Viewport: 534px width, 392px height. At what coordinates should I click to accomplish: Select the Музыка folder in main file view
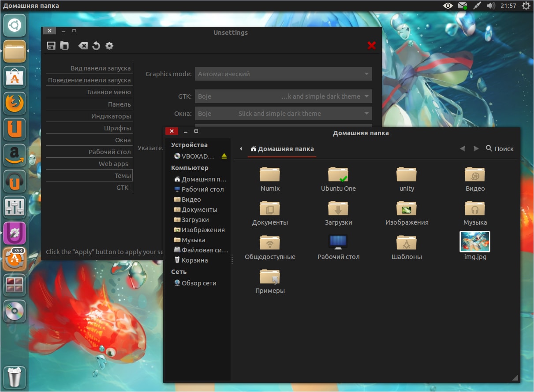tap(475, 213)
